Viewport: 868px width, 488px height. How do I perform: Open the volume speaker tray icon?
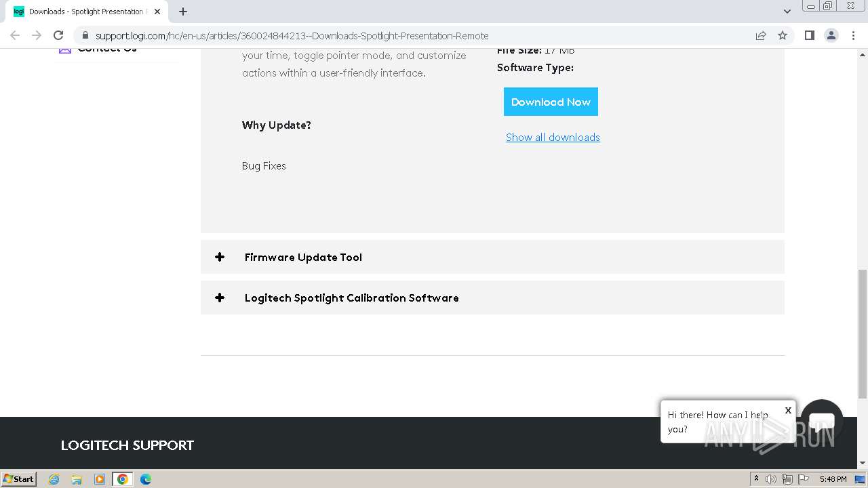pyautogui.click(x=771, y=479)
